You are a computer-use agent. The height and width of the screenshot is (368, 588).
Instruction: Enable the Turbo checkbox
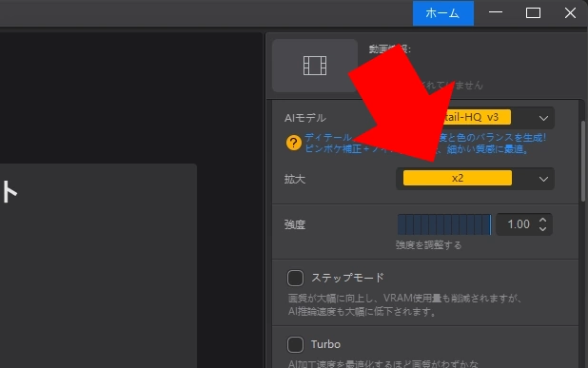point(295,344)
